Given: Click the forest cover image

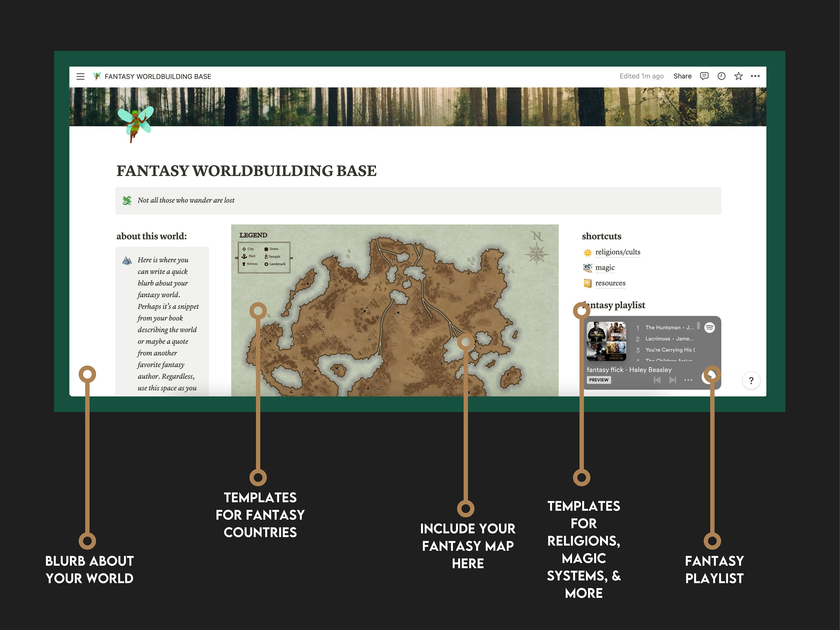Looking at the screenshot, I should 418,107.
